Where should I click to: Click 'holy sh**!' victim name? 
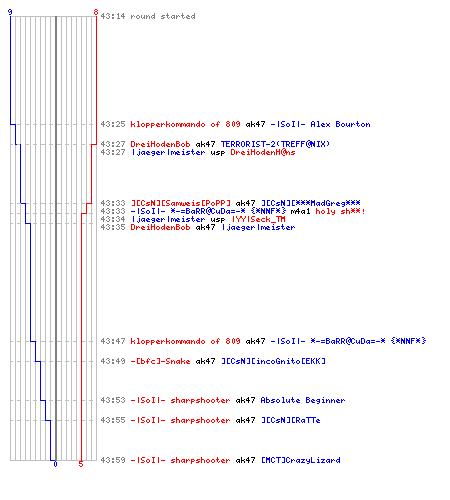pyautogui.click(x=340, y=211)
